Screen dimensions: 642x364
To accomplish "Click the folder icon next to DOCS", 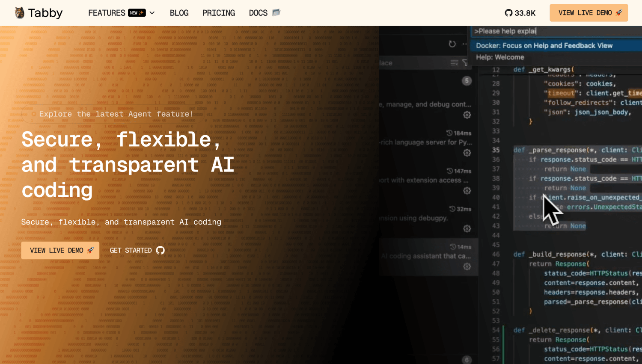I will (x=276, y=12).
